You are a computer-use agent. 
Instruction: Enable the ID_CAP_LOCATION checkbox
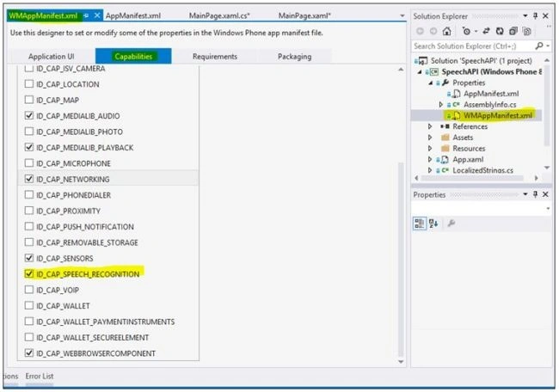[x=29, y=83]
